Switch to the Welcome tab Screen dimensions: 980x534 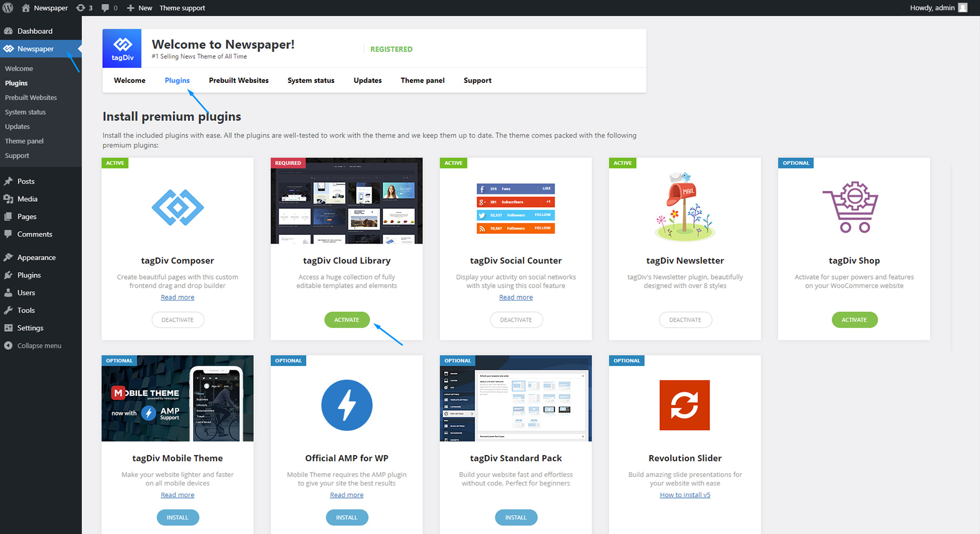(x=130, y=81)
